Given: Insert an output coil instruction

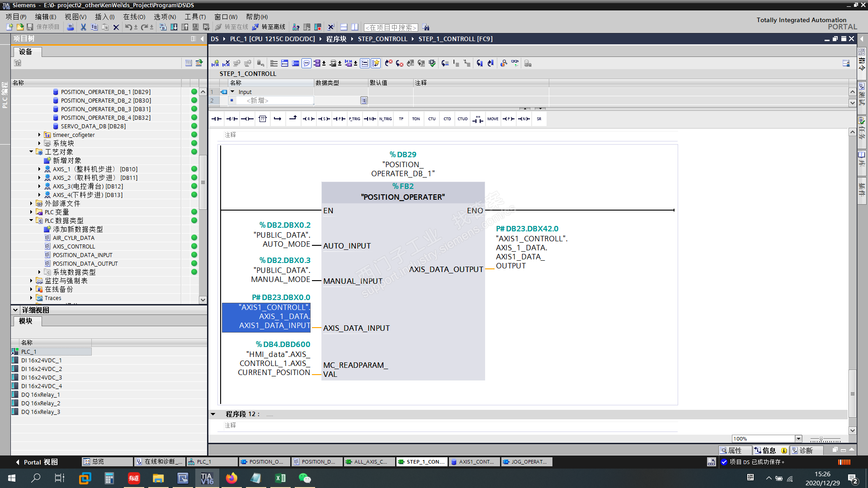Looking at the screenshot, I should tap(247, 119).
